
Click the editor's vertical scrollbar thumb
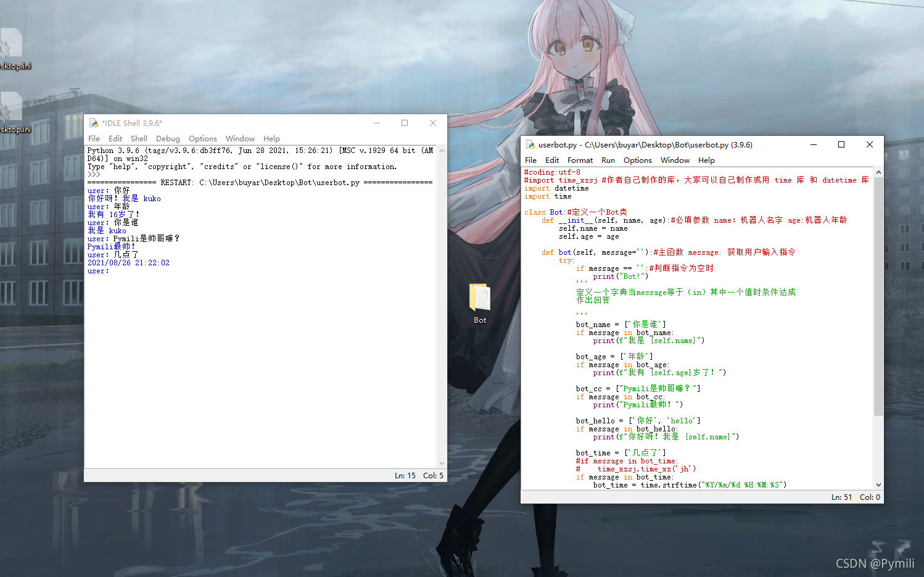click(878, 296)
